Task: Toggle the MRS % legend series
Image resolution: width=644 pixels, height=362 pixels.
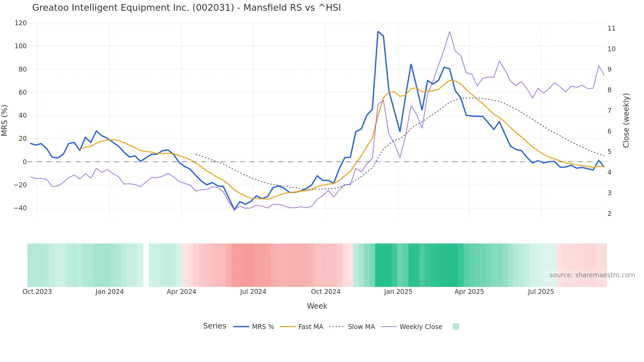Action: click(x=254, y=327)
